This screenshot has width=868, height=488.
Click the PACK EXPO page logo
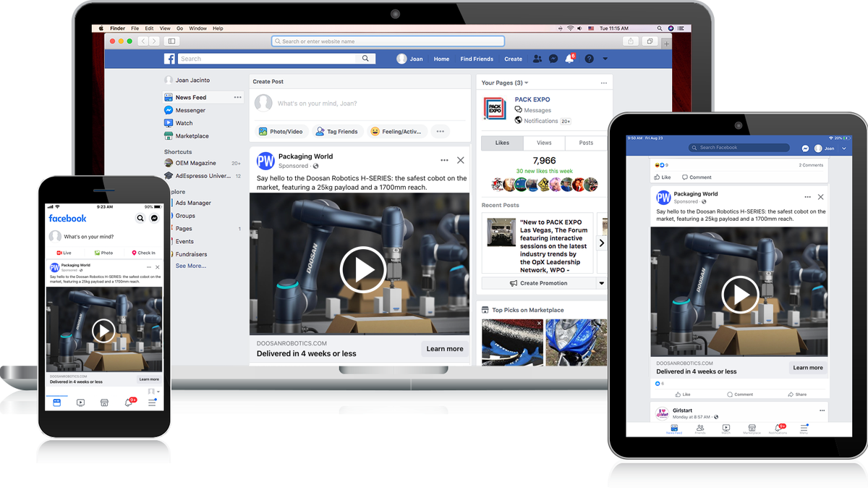point(495,109)
